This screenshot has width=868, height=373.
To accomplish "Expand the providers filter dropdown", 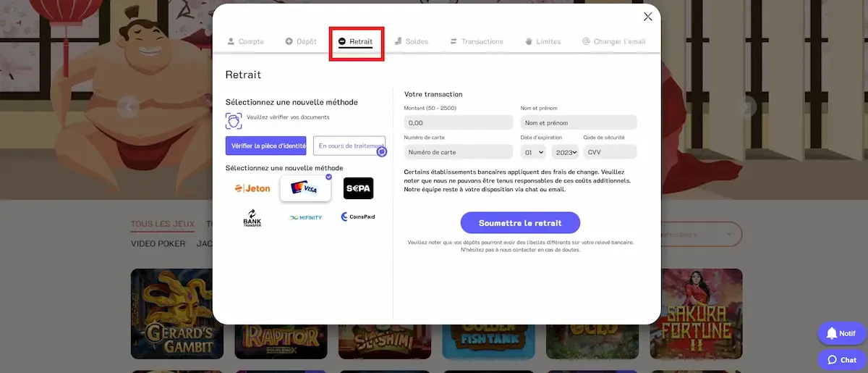I will 702,234.
